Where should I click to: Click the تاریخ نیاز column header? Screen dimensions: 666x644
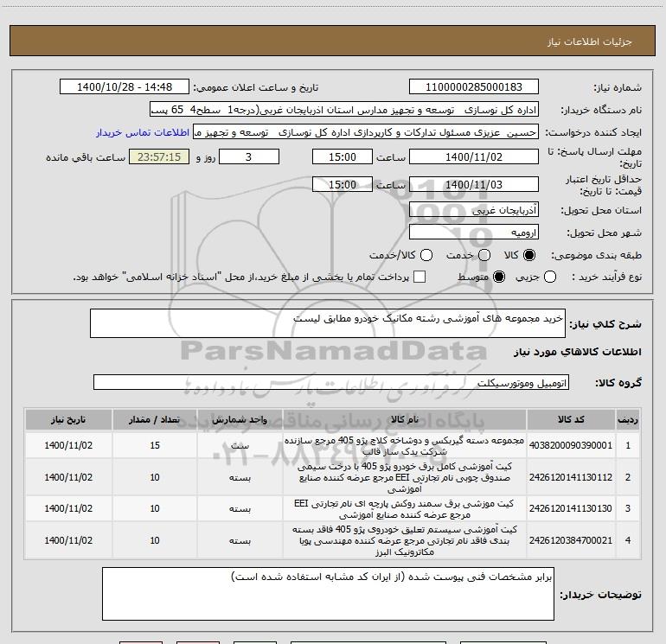click(68, 419)
